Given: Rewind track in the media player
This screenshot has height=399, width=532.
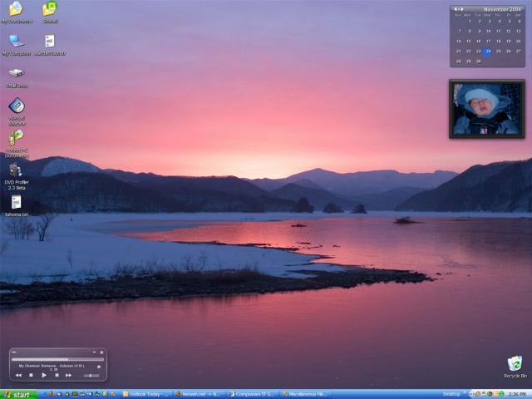Looking at the screenshot, I should pos(18,375).
